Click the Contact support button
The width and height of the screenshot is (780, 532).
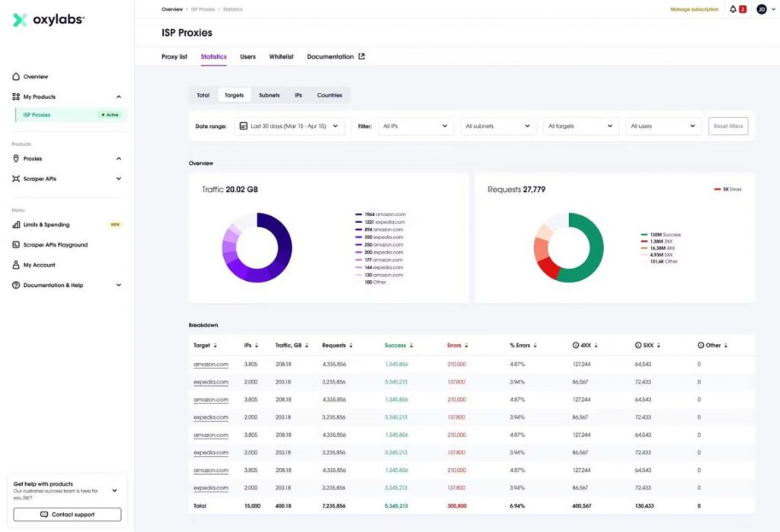pyautogui.click(x=67, y=514)
